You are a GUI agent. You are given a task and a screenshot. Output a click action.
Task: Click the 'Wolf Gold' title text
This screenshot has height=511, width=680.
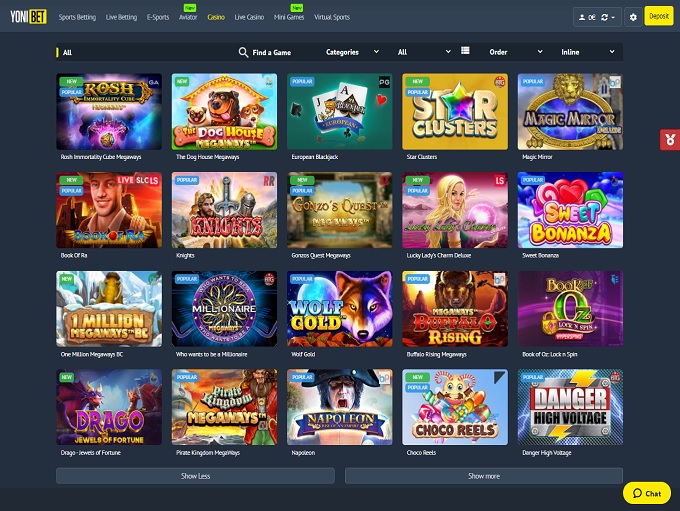point(303,354)
